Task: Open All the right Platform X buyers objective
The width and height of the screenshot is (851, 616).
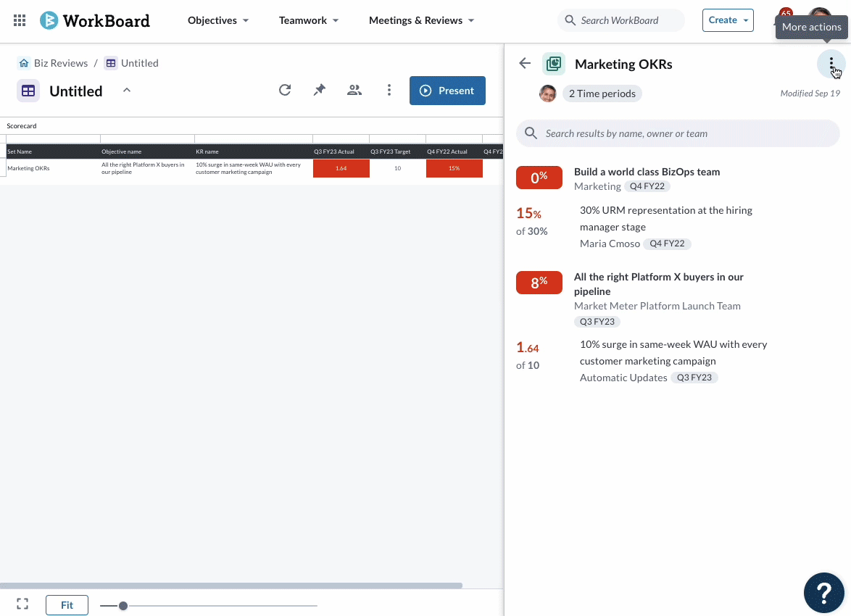Action: click(x=659, y=284)
